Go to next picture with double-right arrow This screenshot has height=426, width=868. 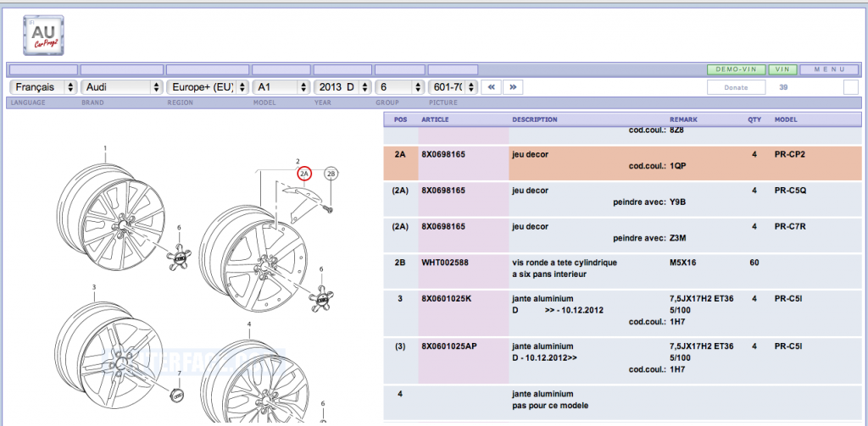pyautogui.click(x=513, y=86)
